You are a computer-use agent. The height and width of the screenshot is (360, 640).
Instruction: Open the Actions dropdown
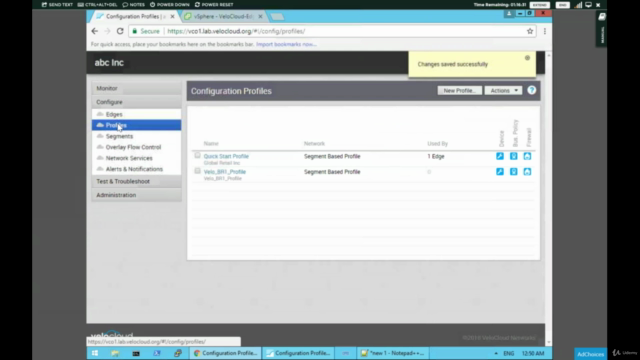(x=503, y=91)
